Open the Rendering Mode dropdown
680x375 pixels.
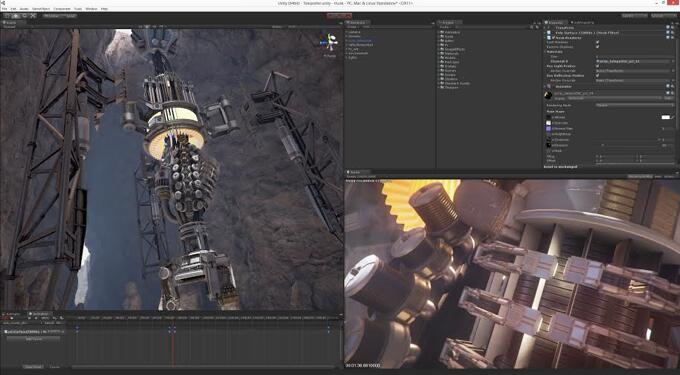(x=634, y=105)
